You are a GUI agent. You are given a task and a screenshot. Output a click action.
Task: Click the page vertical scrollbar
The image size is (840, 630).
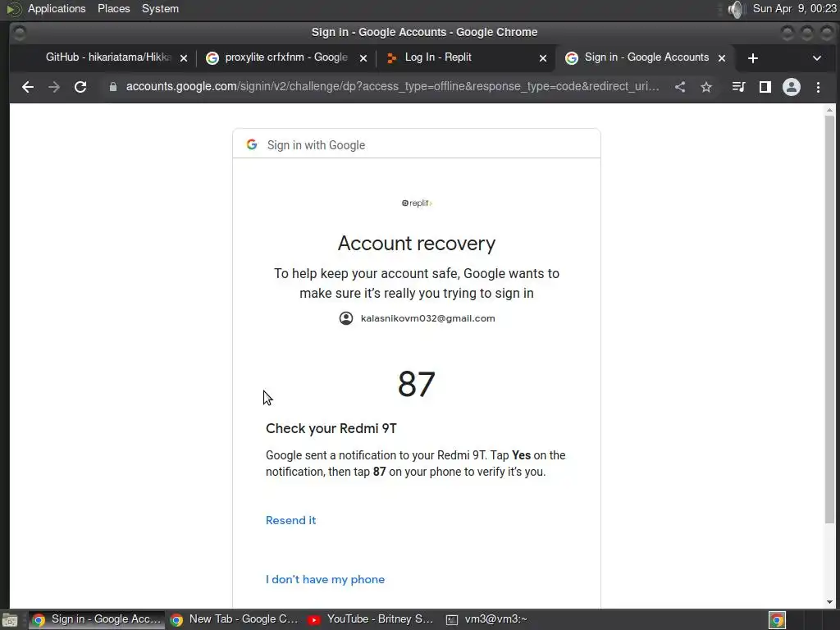point(829,319)
